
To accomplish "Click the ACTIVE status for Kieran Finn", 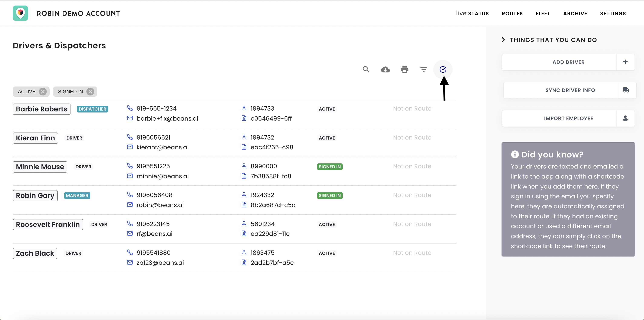I will (326, 138).
